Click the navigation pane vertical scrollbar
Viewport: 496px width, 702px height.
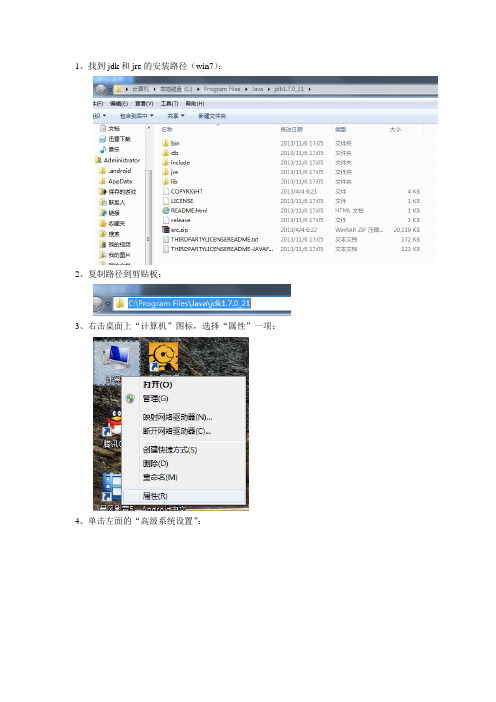point(149,194)
